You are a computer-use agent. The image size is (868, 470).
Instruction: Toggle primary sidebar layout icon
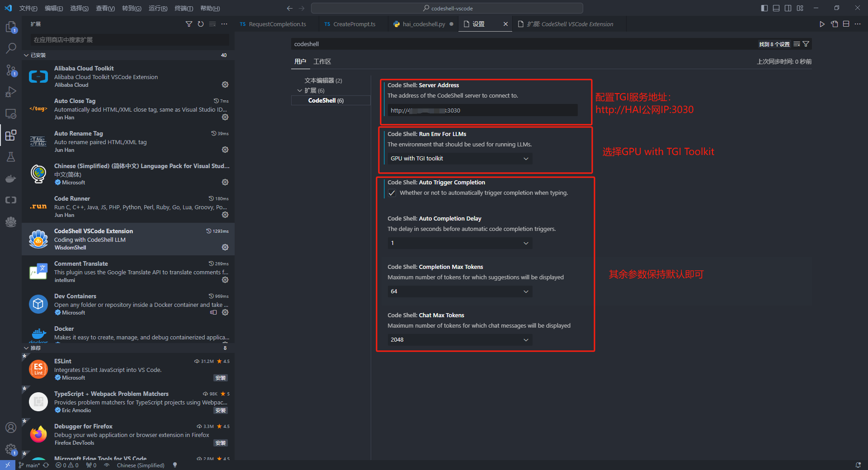pyautogui.click(x=764, y=8)
